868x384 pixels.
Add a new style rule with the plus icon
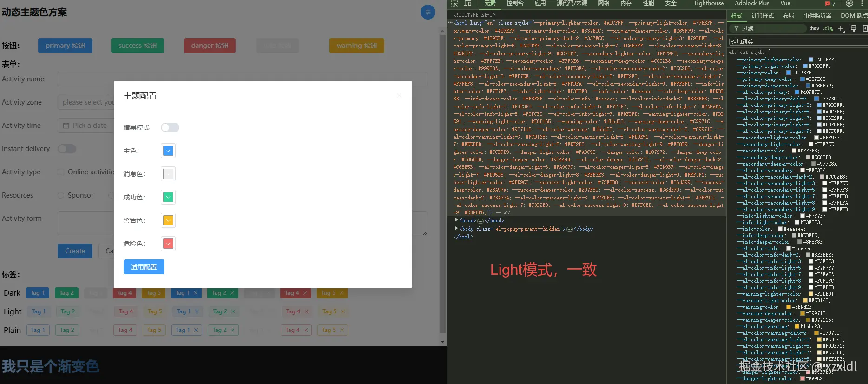coord(841,29)
